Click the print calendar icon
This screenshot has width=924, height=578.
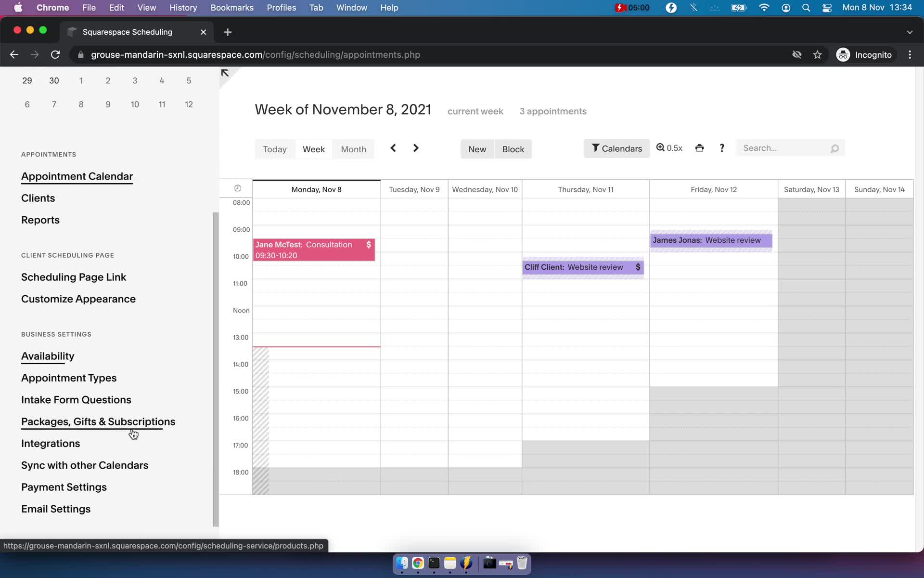(x=699, y=148)
